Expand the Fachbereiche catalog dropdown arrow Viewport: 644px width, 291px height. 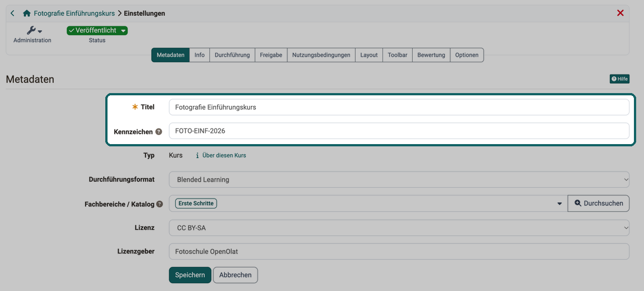click(x=559, y=204)
